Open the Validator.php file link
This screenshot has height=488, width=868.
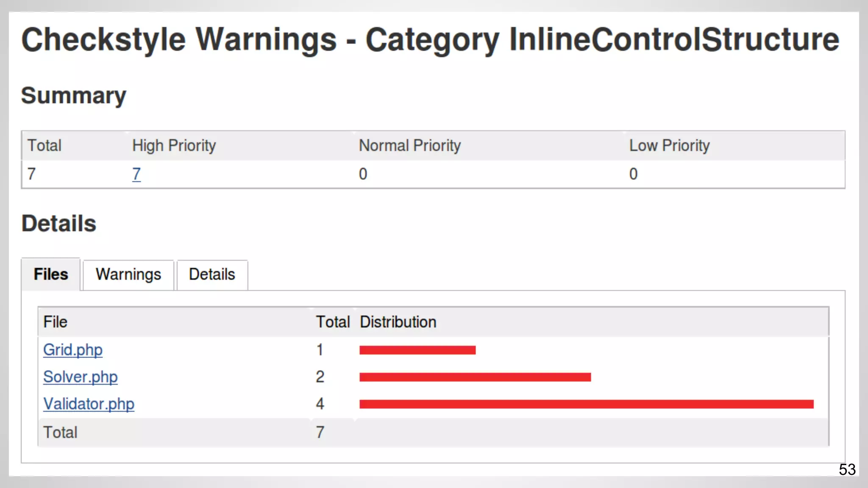[x=89, y=404]
